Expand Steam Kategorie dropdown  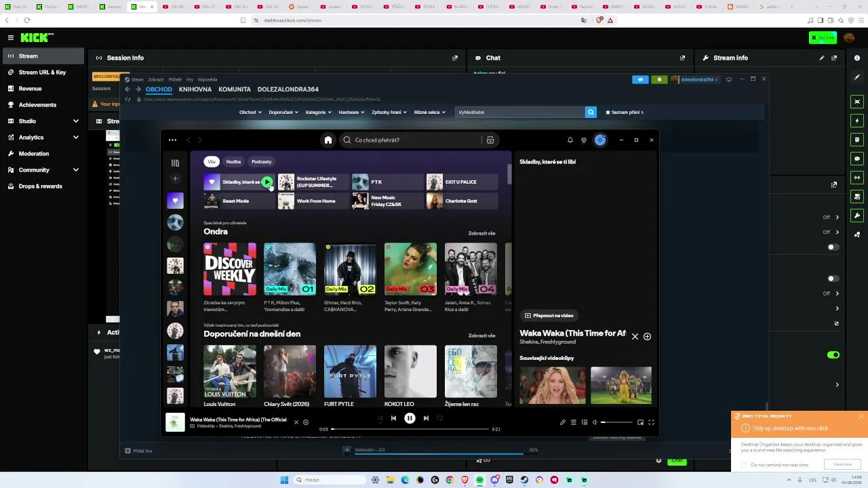pos(318,113)
